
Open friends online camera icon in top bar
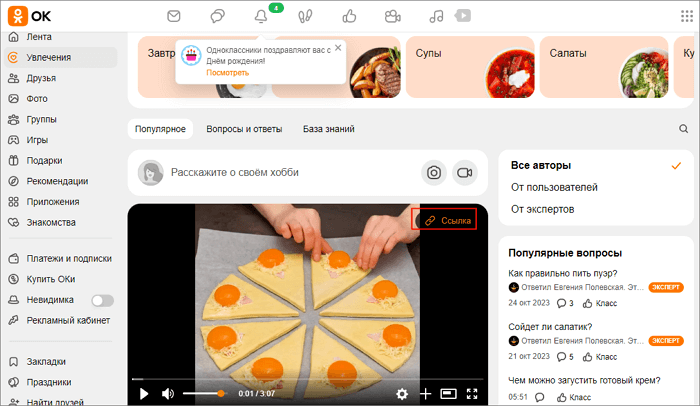392,17
